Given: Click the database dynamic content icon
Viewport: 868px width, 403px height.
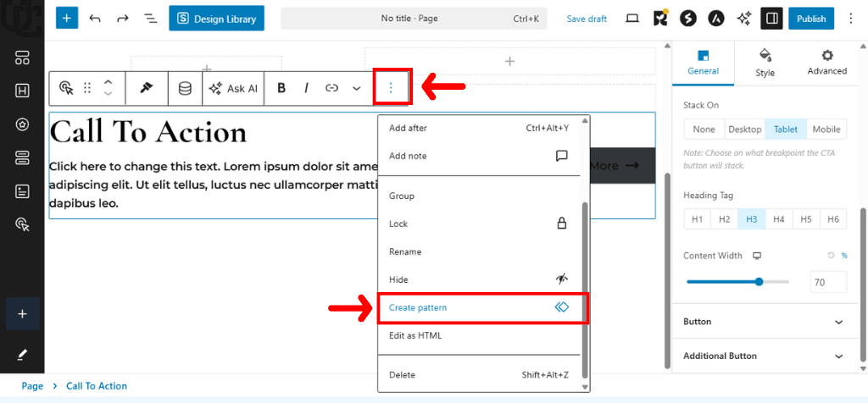Looking at the screenshot, I should pyautogui.click(x=185, y=88).
